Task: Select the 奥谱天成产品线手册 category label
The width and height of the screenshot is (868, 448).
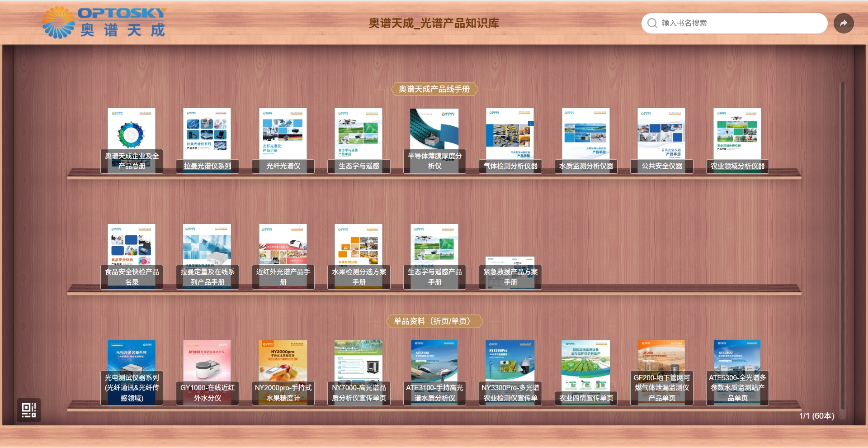Action: (434, 89)
